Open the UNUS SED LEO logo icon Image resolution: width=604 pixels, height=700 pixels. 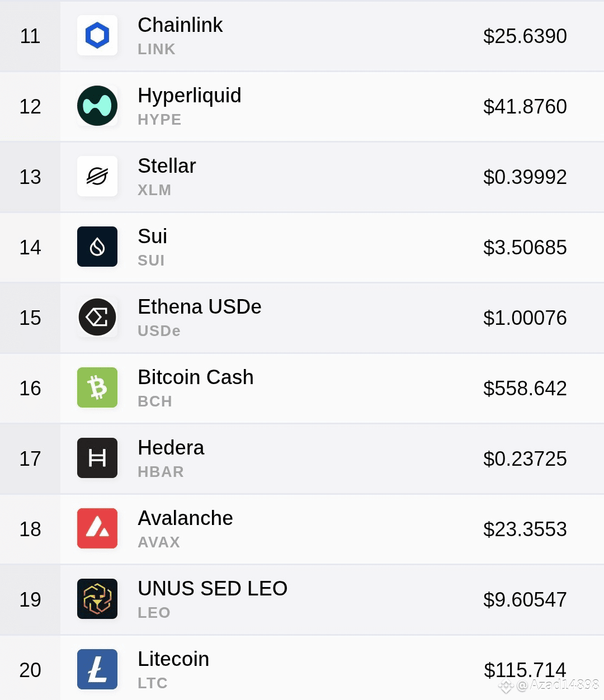tap(97, 599)
